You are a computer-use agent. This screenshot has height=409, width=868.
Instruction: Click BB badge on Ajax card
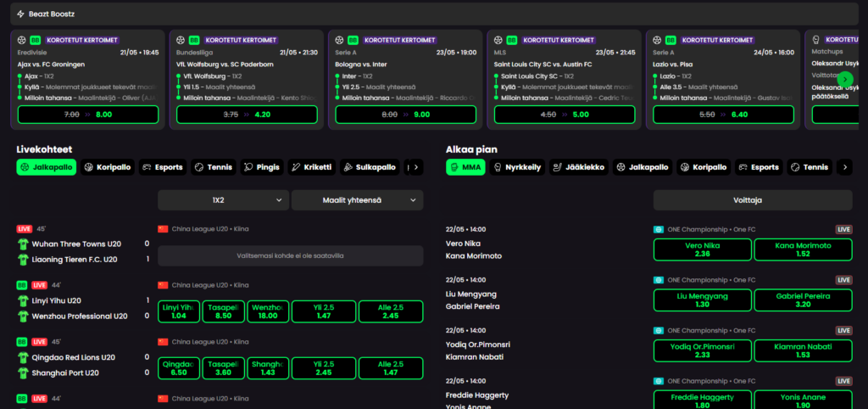coord(36,40)
